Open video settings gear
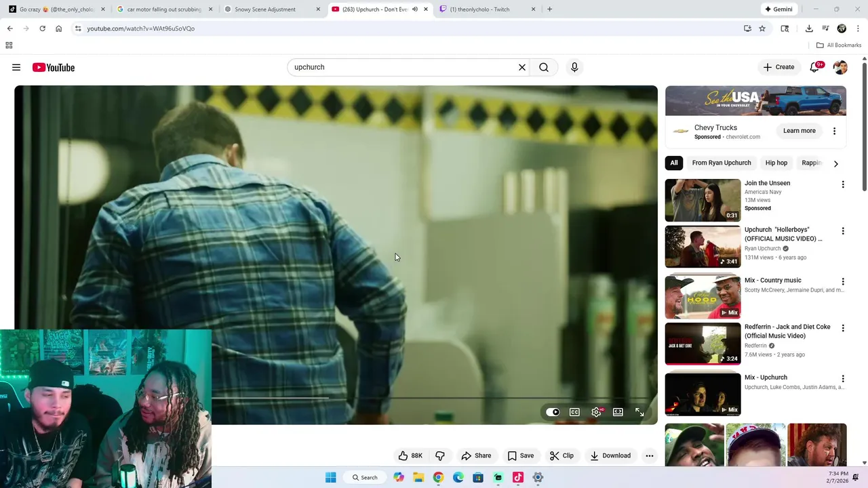The height and width of the screenshot is (488, 868). [597, 411]
